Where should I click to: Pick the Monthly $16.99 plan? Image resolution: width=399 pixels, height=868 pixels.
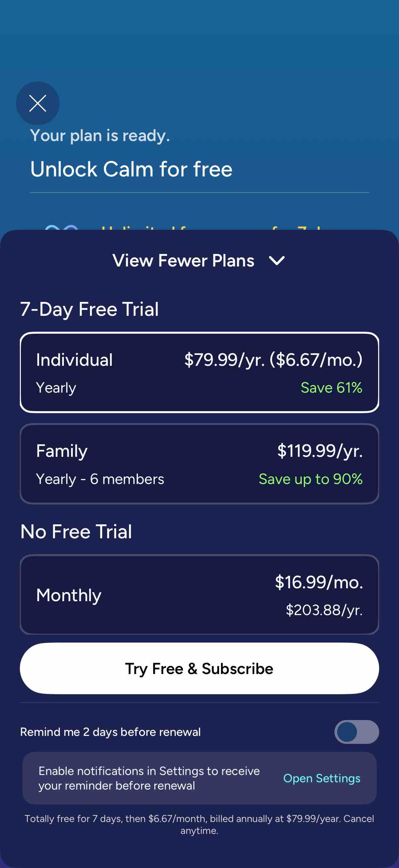[199, 595]
